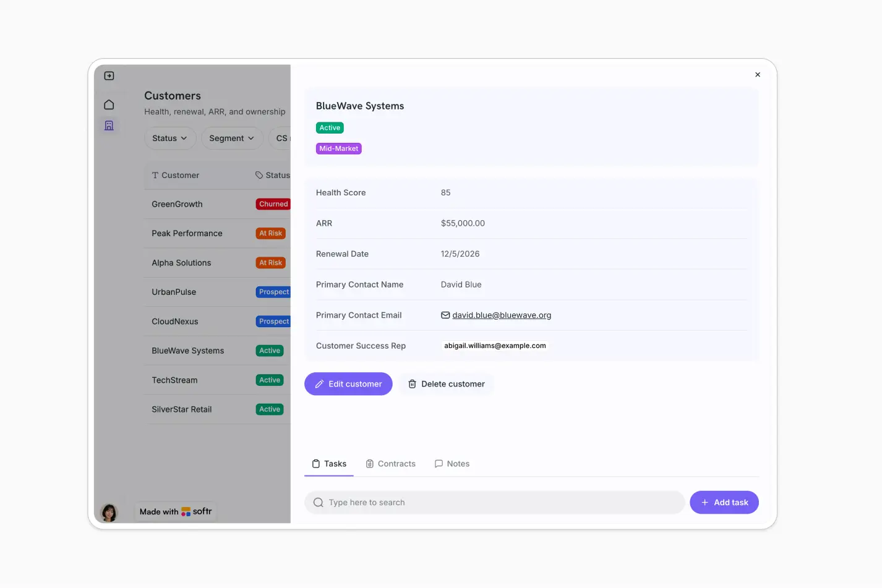Click the At Risk badge for Alpha Solutions
The width and height of the screenshot is (882, 588).
pos(270,263)
